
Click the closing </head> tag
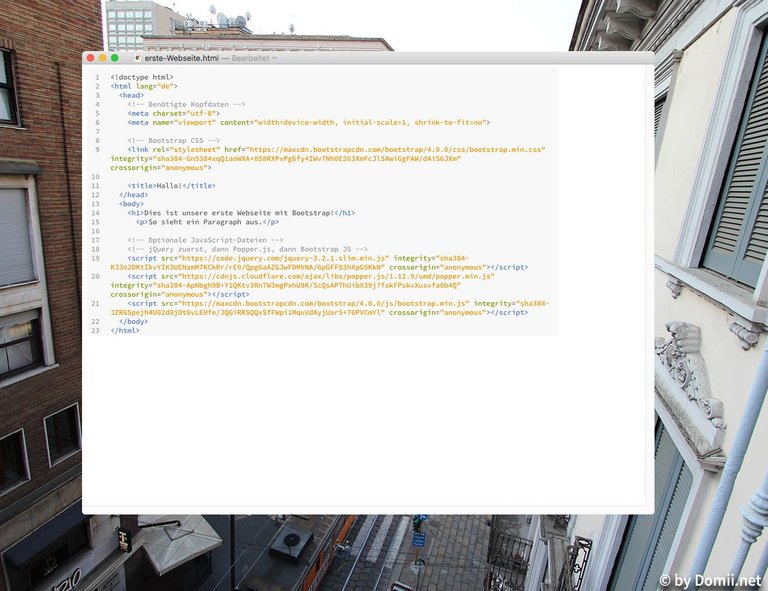click(134, 195)
